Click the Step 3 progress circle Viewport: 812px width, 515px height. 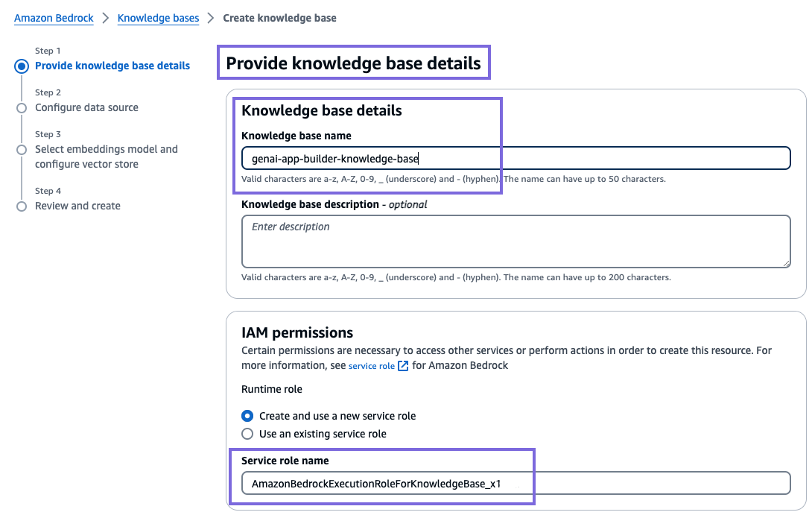(x=22, y=149)
